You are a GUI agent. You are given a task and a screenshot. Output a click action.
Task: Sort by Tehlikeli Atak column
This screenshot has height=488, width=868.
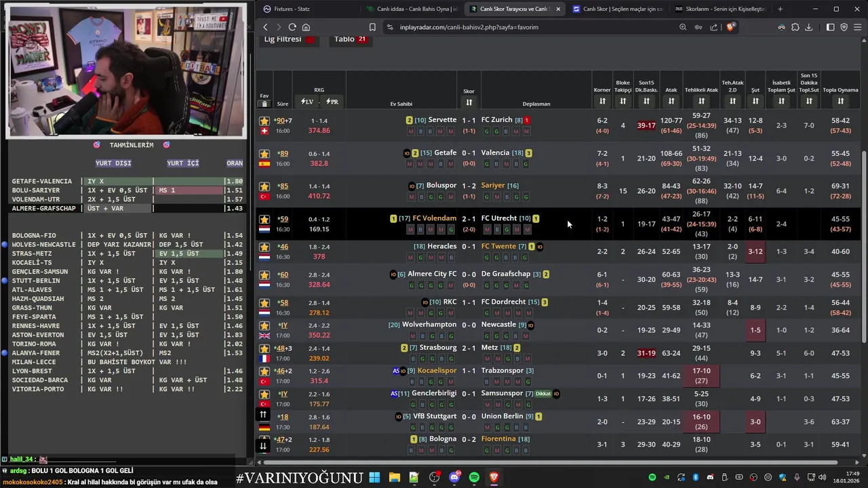pyautogui.click(x=701, y=102)
